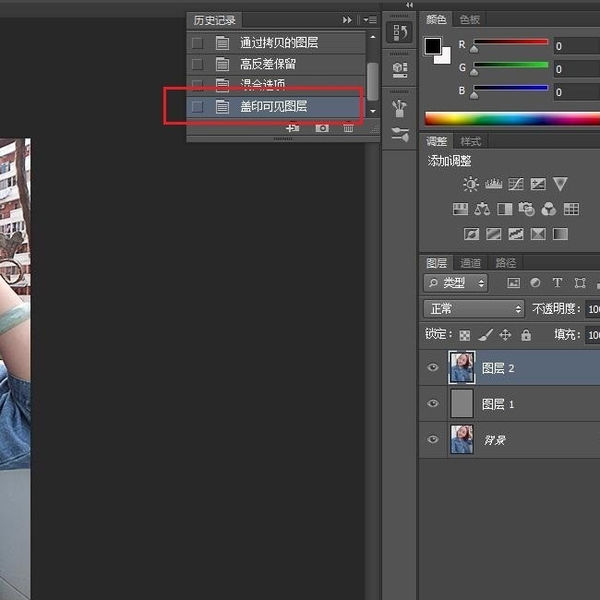Image resolution: width=600 pixels, height=600 pixels.
Task: Collapse the History panel with double-arrow
Action: (347, 20)
